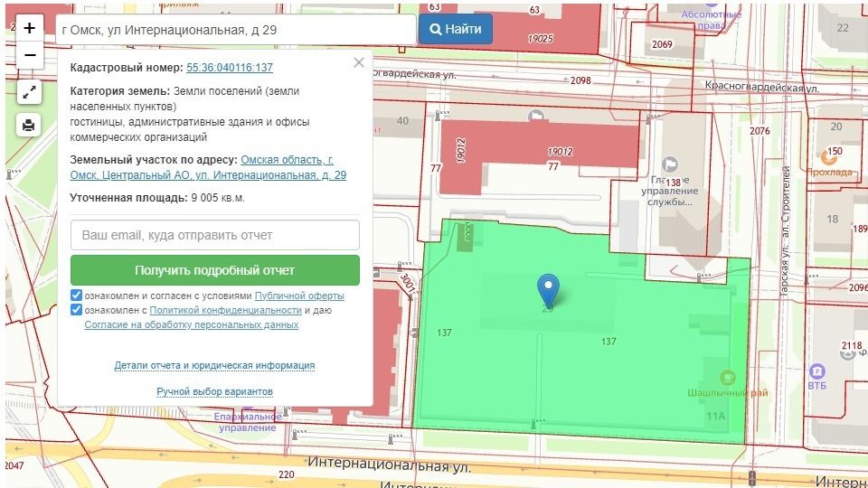Zoom in with the plus button

click(x=29, y=28)
